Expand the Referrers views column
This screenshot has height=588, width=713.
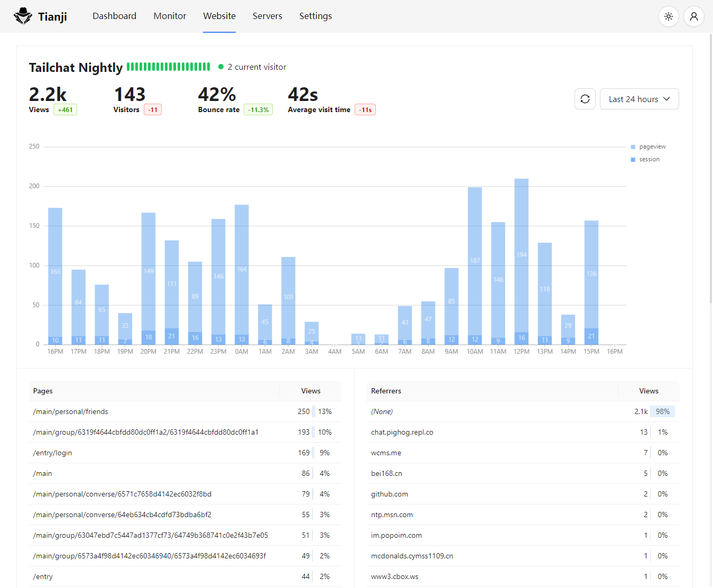[649, 391]
